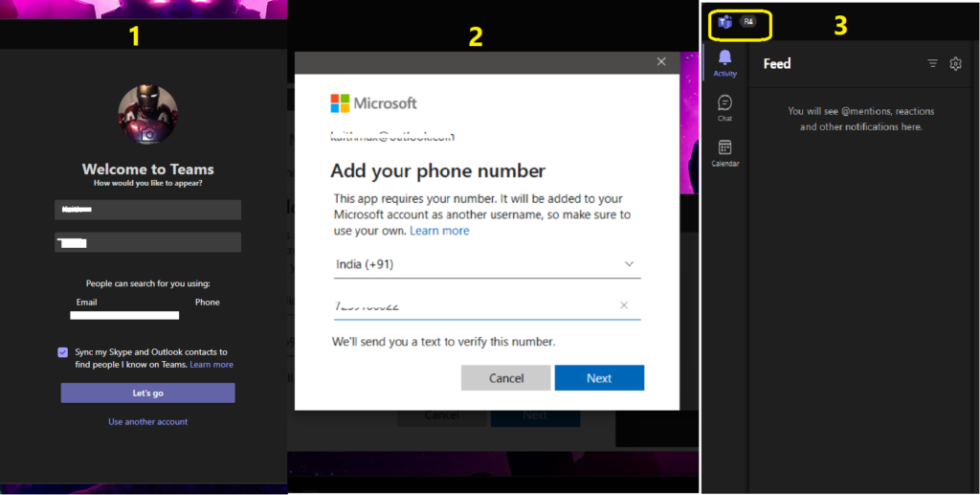Image resolution: width=980 pixels, height=495 pixels.
Task: Click the Feed heading text
Action: [x=777, y=64]
